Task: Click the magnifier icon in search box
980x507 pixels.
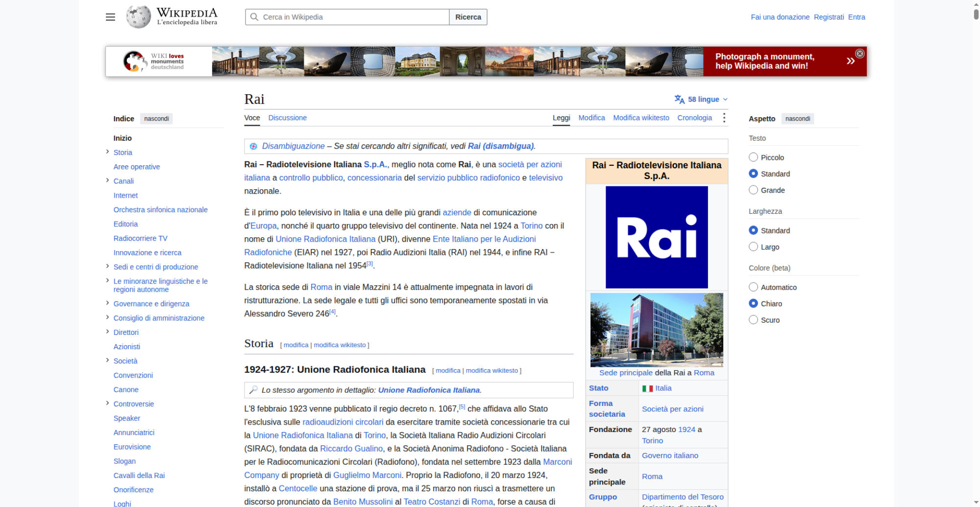Action: pyautogui.click(x=254, y=17)
